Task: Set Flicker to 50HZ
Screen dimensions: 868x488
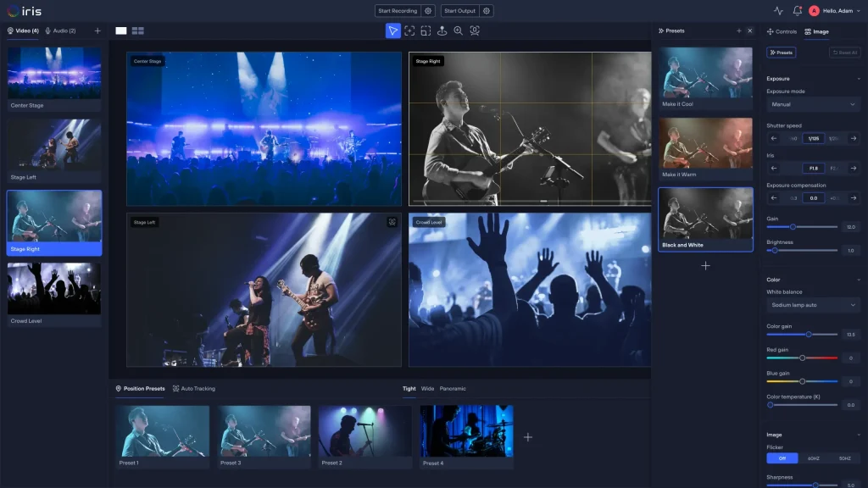Action: 844,458
